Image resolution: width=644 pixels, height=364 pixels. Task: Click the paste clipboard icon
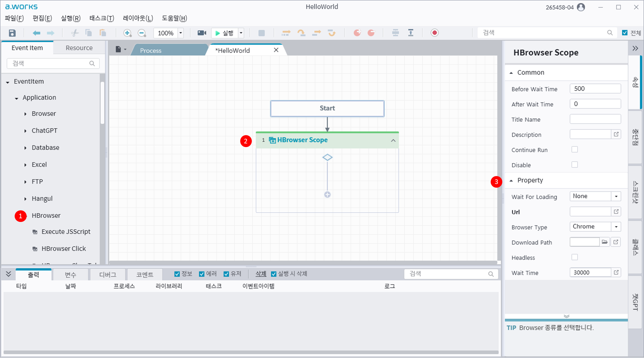tap(103, 33)
